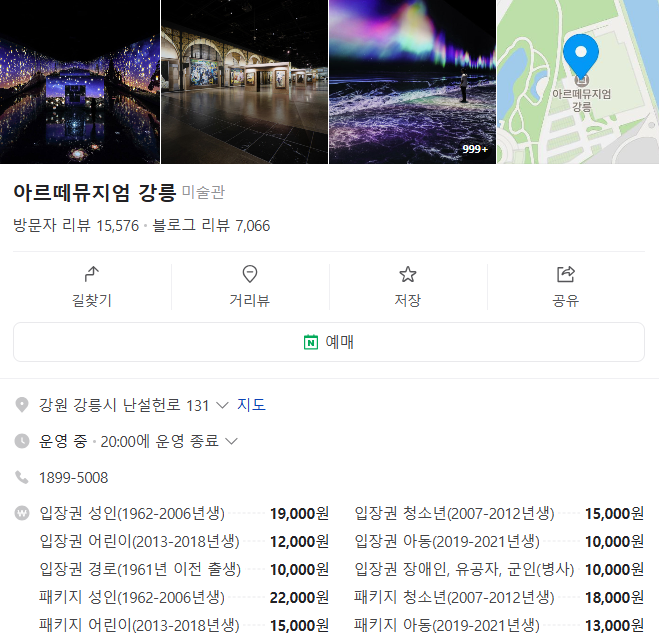Click the green Naver calendar icon beside 예매
Viewport: 659px width, 643px height.
(311, 342)
